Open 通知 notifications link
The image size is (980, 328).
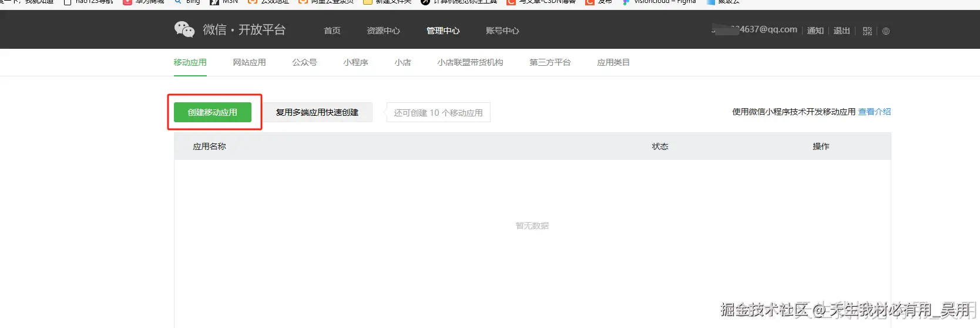coord(815,31)
